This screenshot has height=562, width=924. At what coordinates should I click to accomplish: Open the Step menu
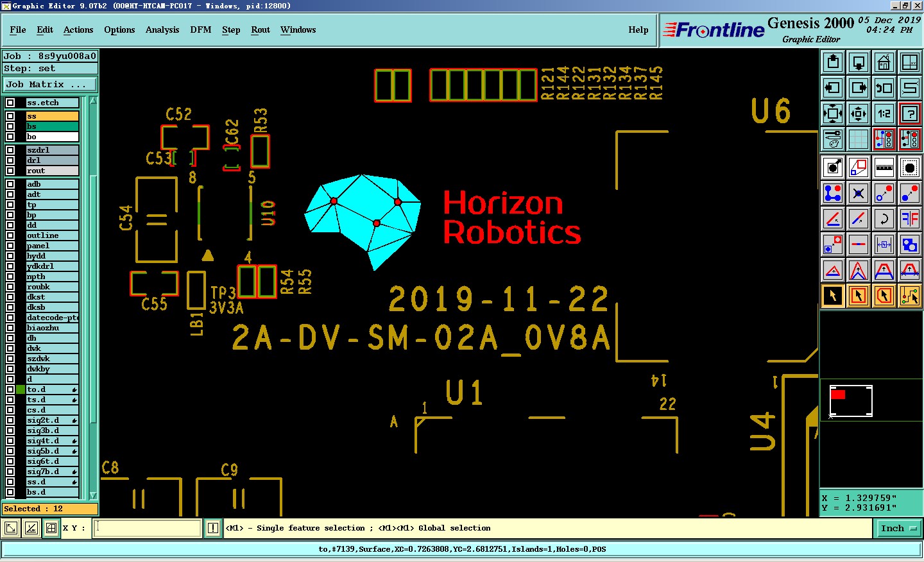[231, 30]
